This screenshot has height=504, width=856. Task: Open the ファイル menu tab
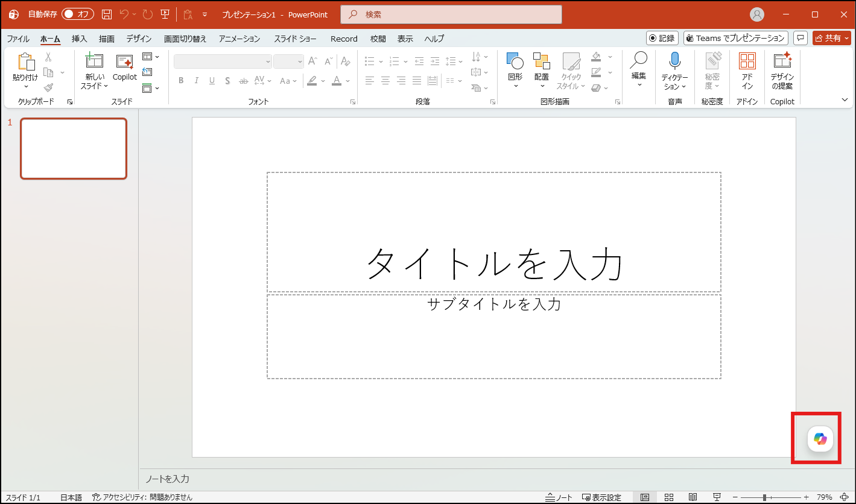coord(18,39)
